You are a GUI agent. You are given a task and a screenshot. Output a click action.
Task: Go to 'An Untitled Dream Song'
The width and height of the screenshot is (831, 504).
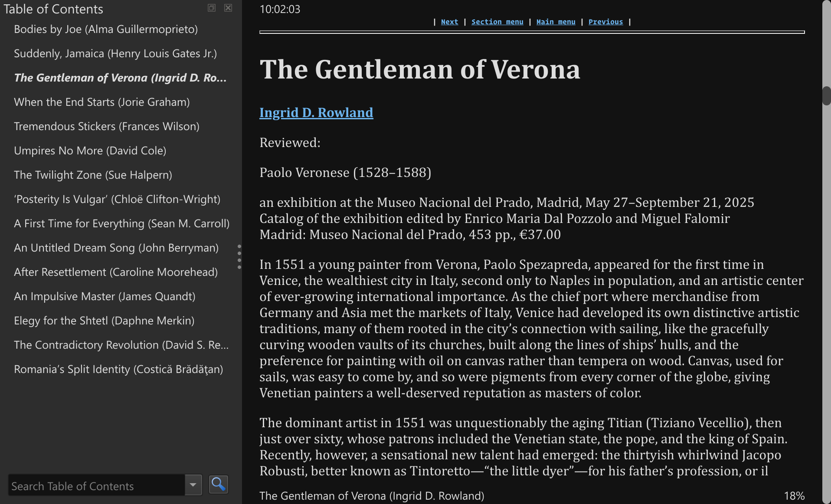116,248
